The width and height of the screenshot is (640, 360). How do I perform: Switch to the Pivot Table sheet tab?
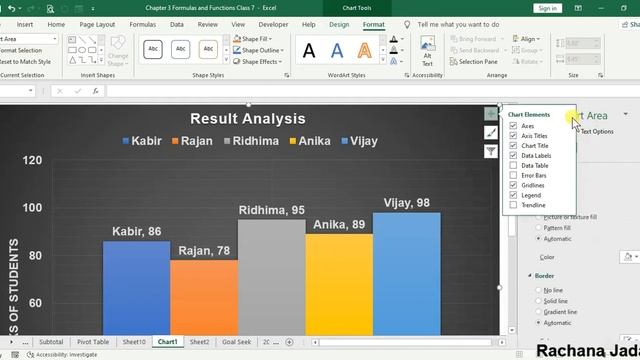[x=93, y=342]
